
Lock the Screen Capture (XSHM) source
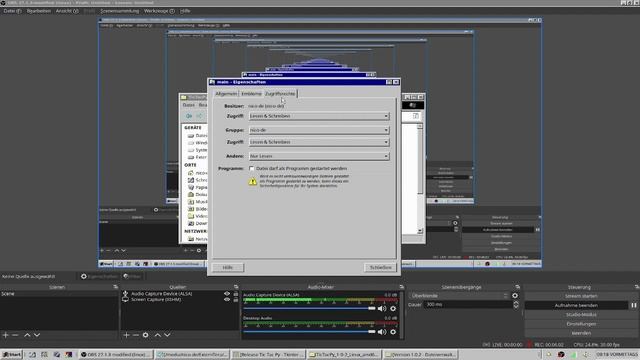[x=236, y=299]
